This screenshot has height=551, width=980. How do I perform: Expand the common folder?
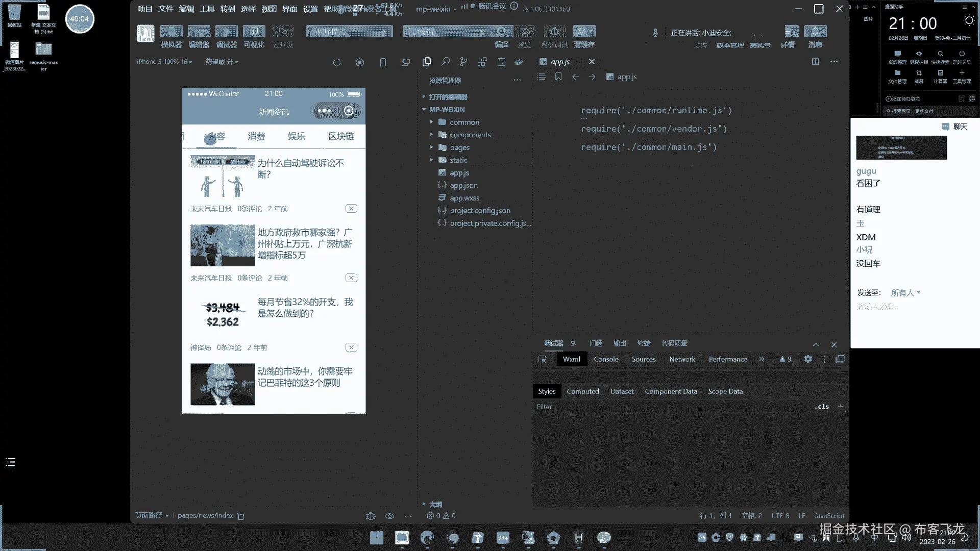464,122
